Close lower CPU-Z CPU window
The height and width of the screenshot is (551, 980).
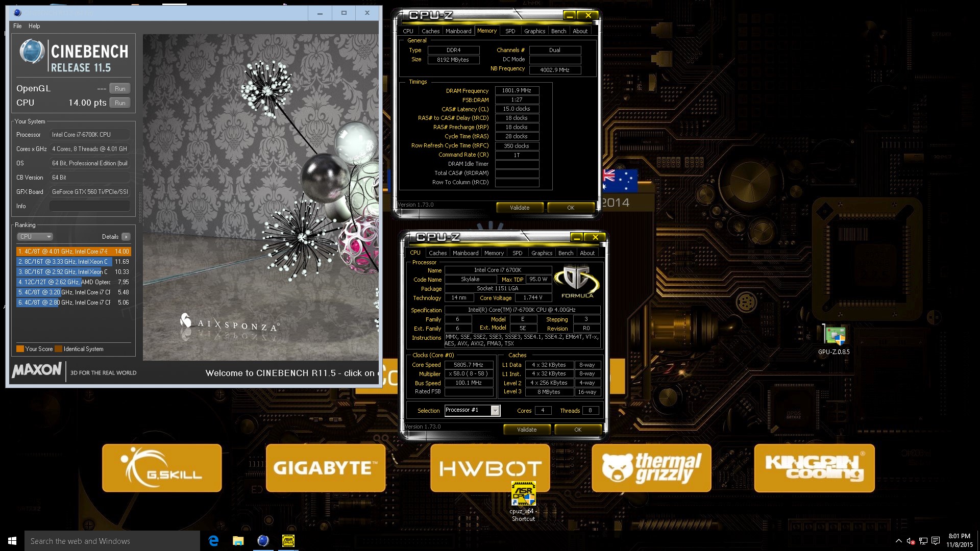pyautogui.click(x=595, y=237)
